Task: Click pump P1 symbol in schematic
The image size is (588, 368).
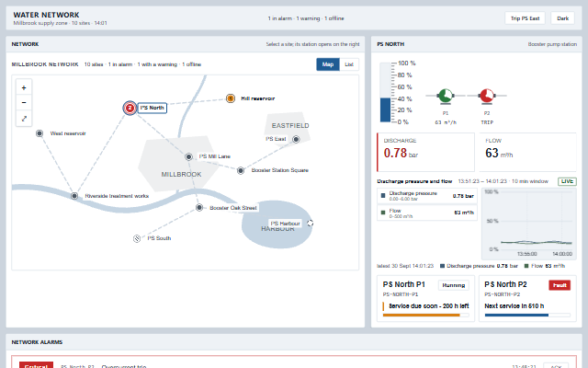Action: pyautogui.click(x=445, y=96)
